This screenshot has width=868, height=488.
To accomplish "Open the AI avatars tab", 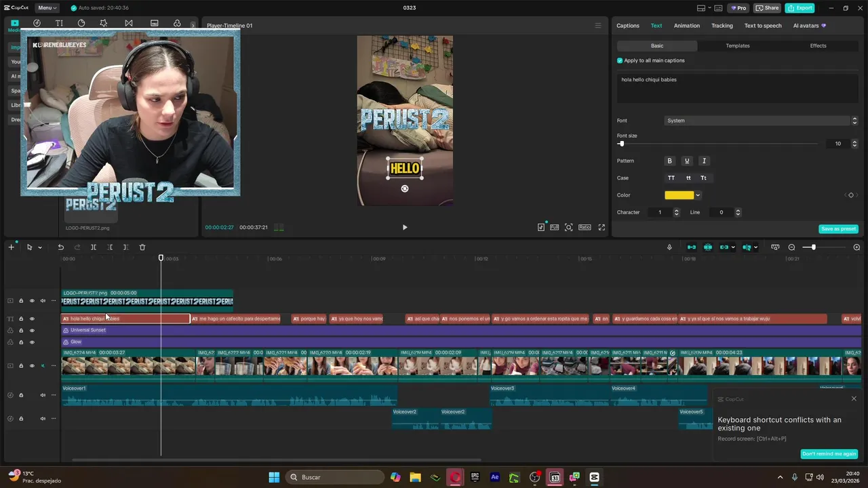I will pos(810,26).
